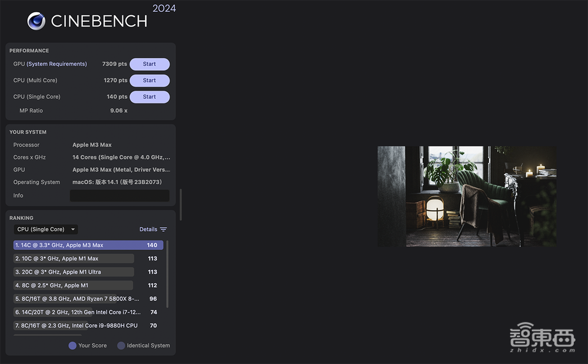Select the AMD Ryzen 7 5800X row

click(x=76, y=299)
